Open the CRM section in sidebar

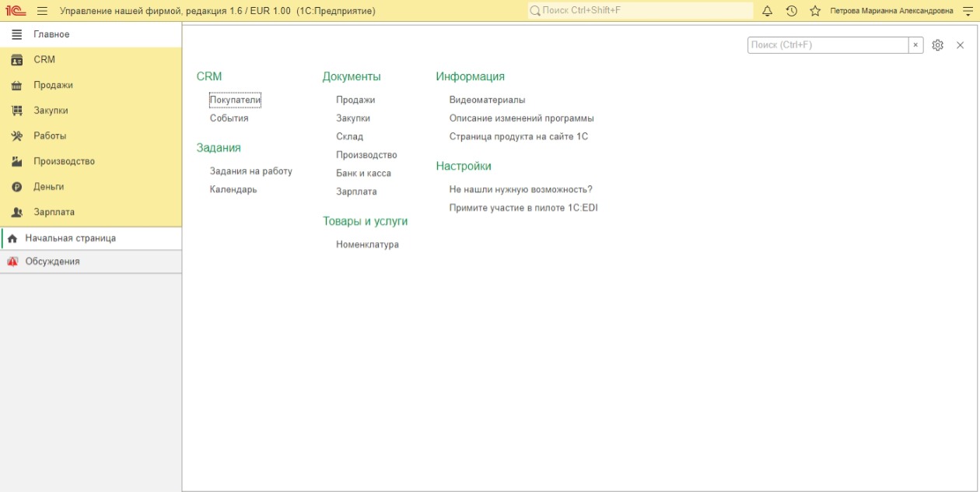coord(44,60)
